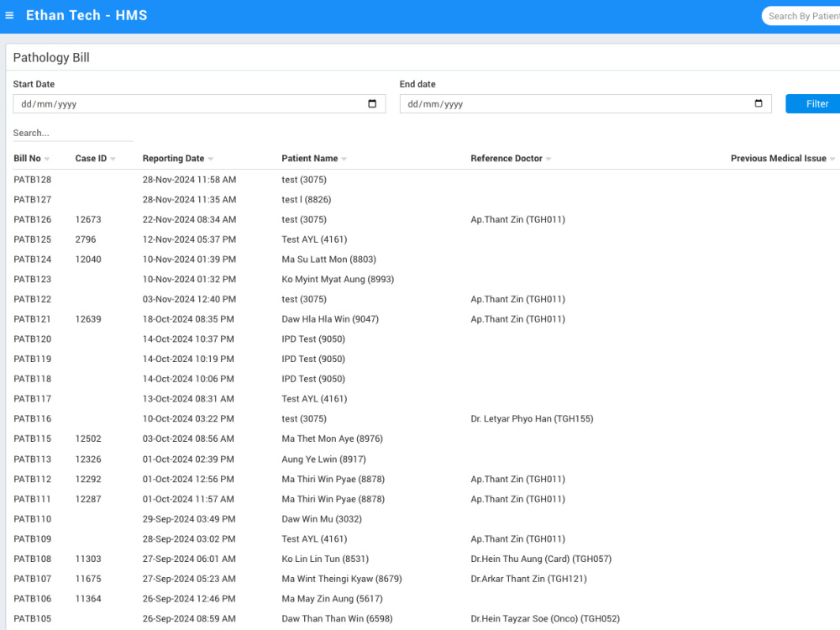840x630 pixels.
Task: Sort by Reference Doctor column arrow
Action: point(549,159)
